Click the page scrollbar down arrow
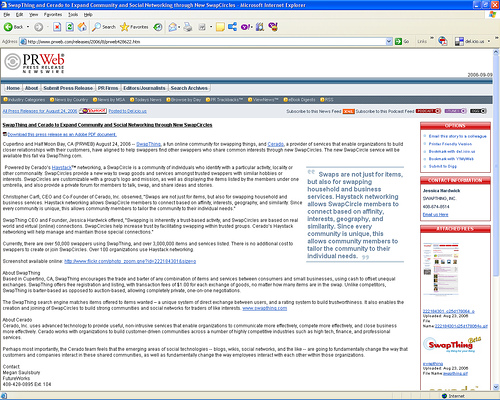 click(496, 387)
